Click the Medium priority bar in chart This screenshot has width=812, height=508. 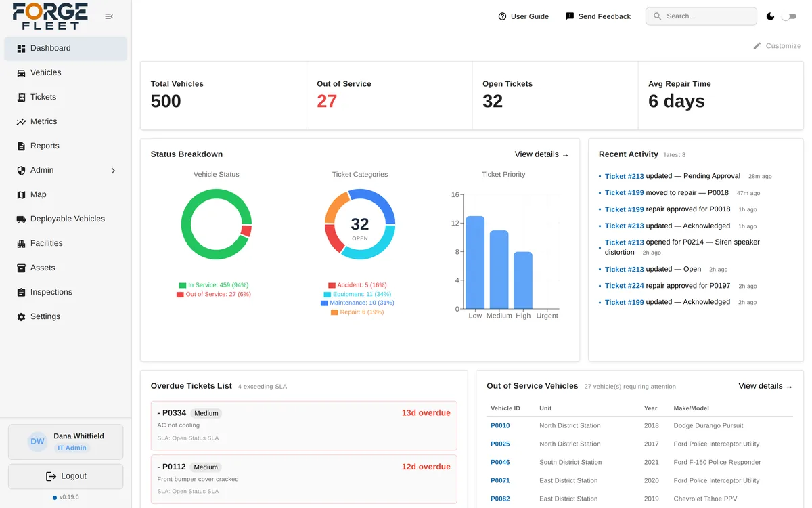499,270
